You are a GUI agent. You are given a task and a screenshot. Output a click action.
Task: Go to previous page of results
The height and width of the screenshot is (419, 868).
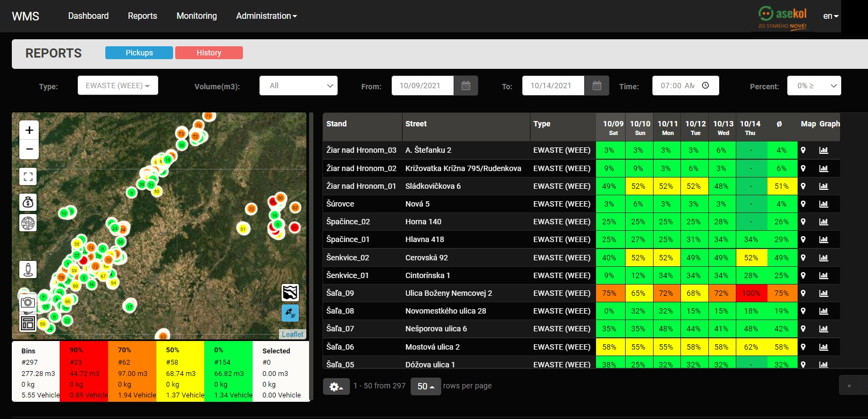(x=849, y=386)
